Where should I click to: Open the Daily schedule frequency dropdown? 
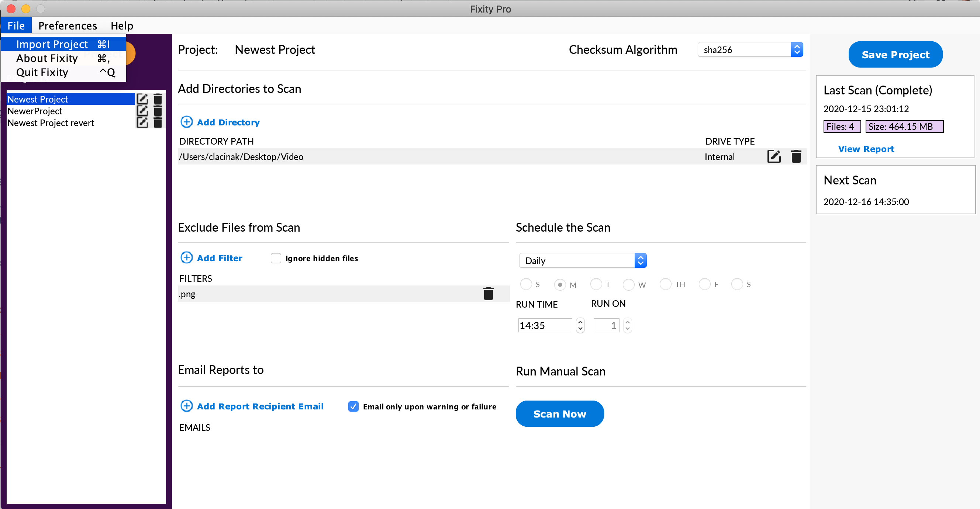click(583, 261)
